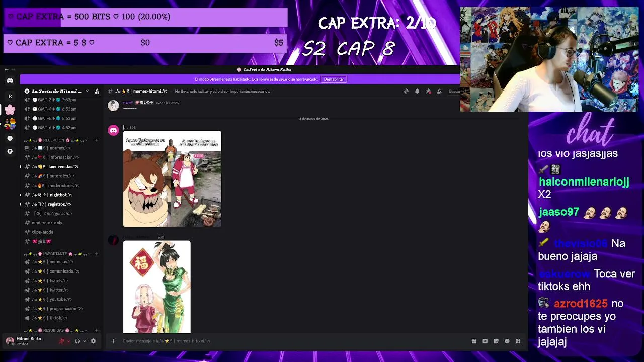Open notification settings bell icon
This screenshot has height=362, width=644.
(417, 91)
